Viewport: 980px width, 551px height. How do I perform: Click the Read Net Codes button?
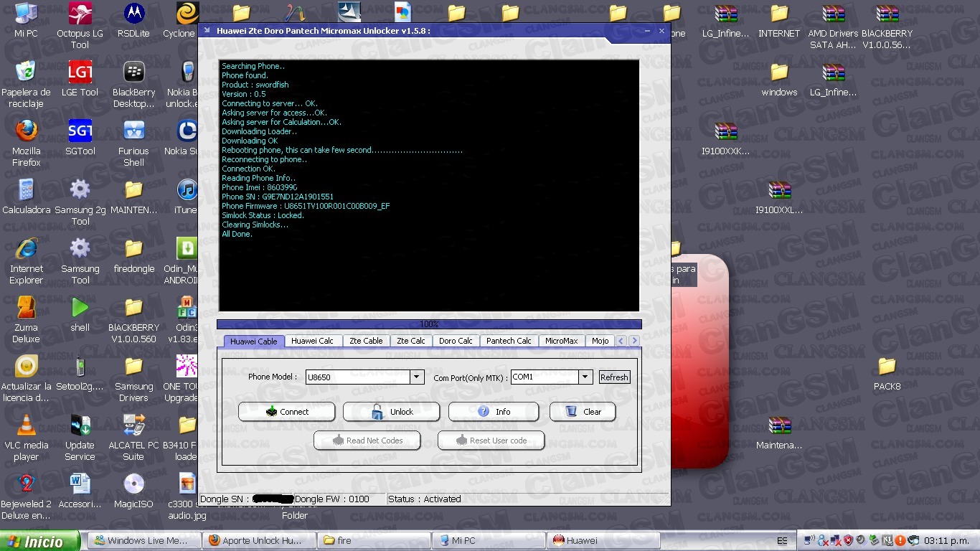(x=367, y=441)
